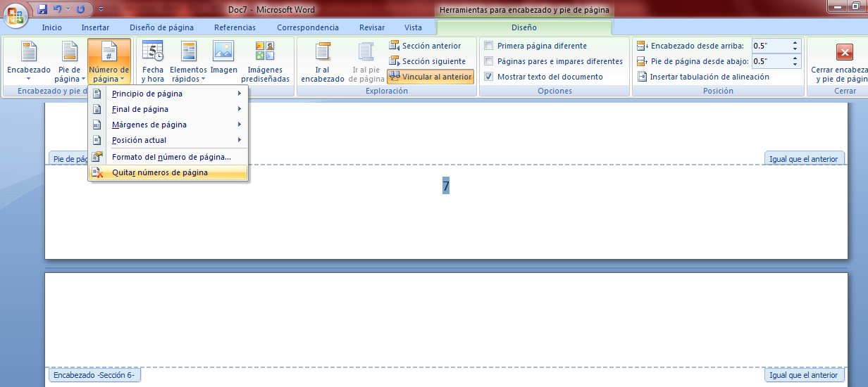Expand Márgenes de página submenu
This screenshot has height=387, width=868.
coord(168,125)
